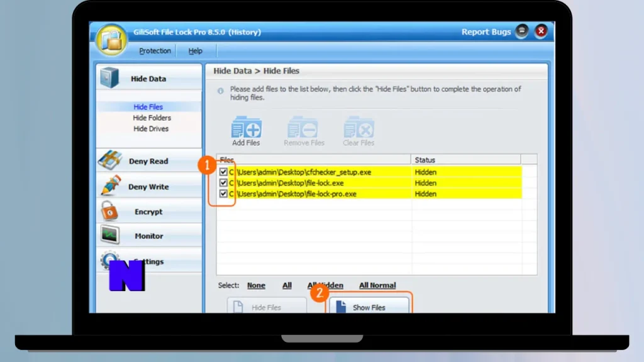Click the All Normal selection link

(x=377, y=285)
